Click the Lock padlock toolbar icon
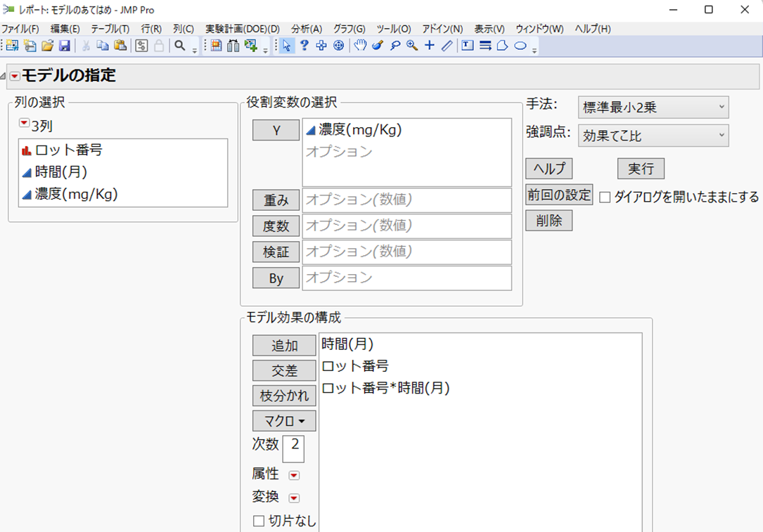Screen dimensions: 763x532 (159, 46)
